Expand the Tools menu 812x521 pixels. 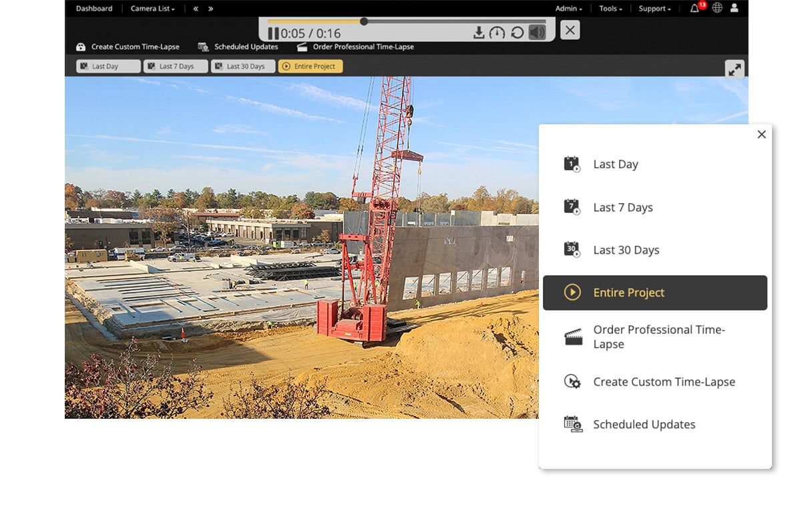click(610, 8)
